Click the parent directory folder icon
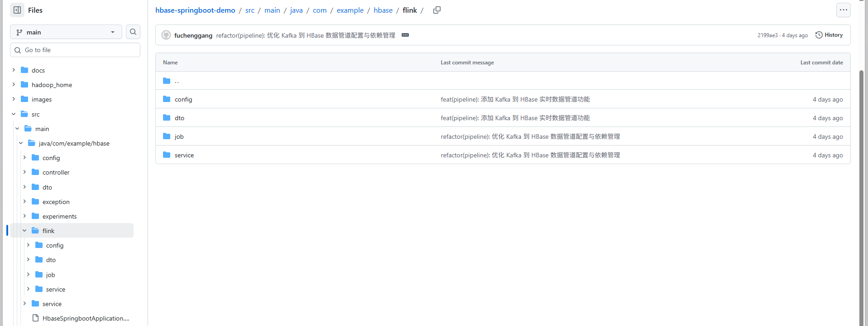 coord(167,81)
